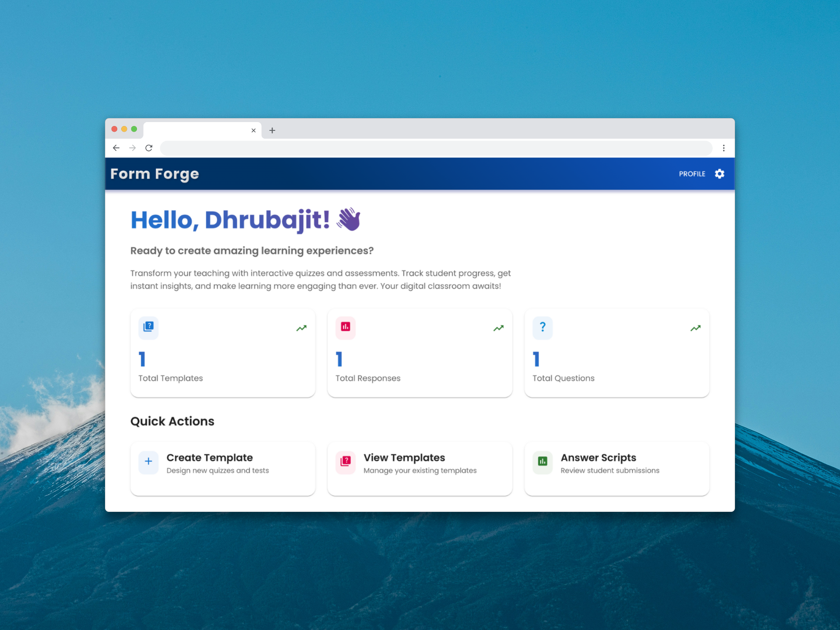840x630 pixels.
Task: Click trending arrow on Total Responses card
Action: 498,328
